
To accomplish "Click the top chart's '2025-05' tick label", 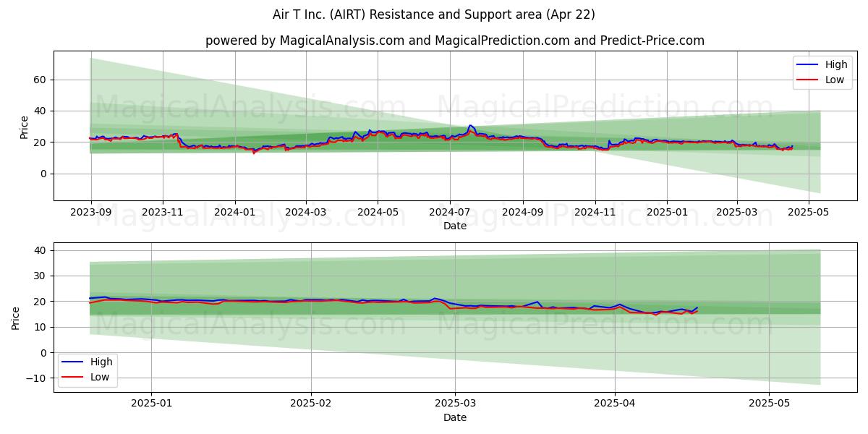I will (x=809, y=212).
